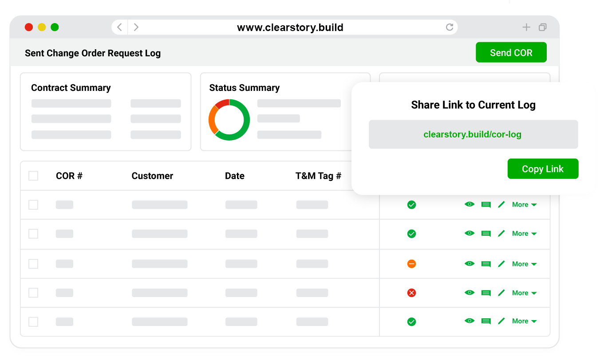Open comments on the last table row
The width and height of the screenshot is (608, 364).
(x=486, y=321)
